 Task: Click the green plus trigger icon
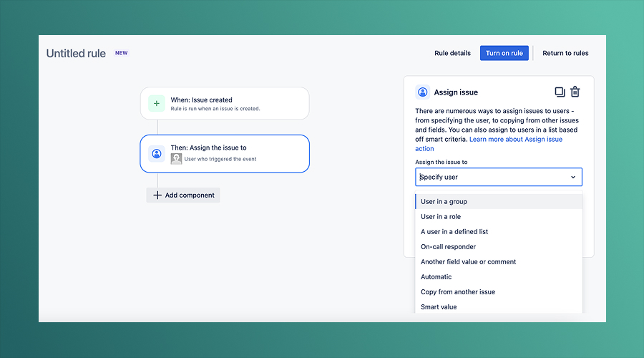click(157, 104)
